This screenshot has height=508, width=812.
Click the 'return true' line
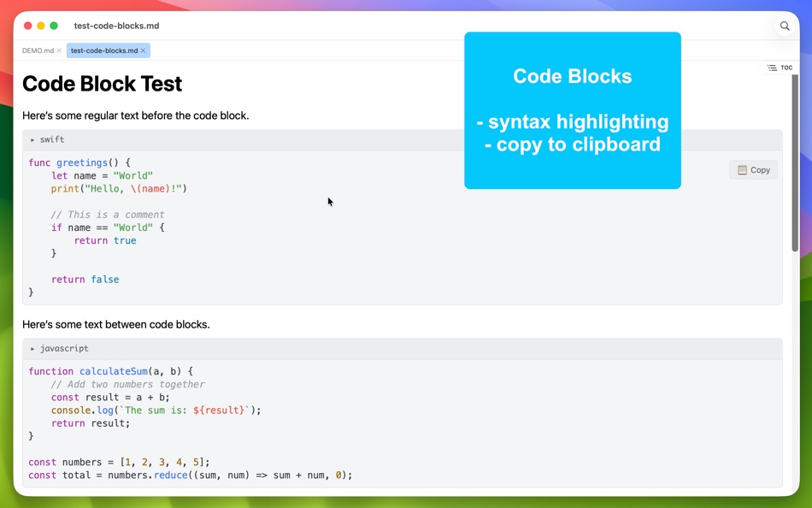(x=105, y=240)
